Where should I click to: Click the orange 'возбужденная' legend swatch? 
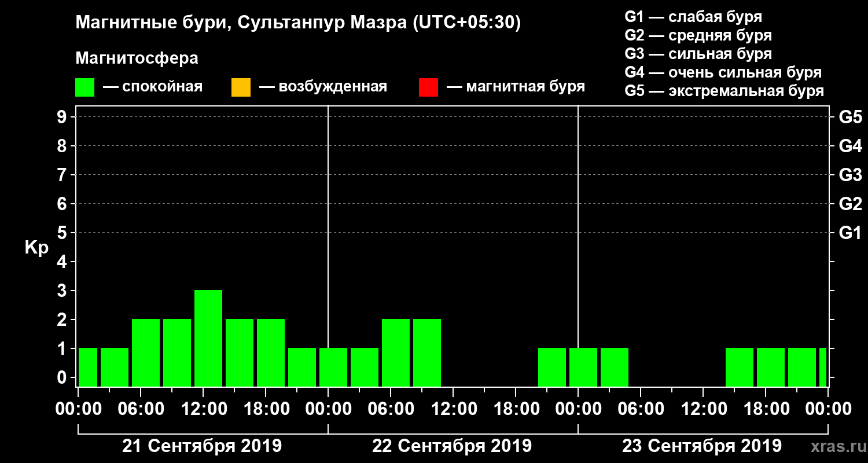[241, 87]
